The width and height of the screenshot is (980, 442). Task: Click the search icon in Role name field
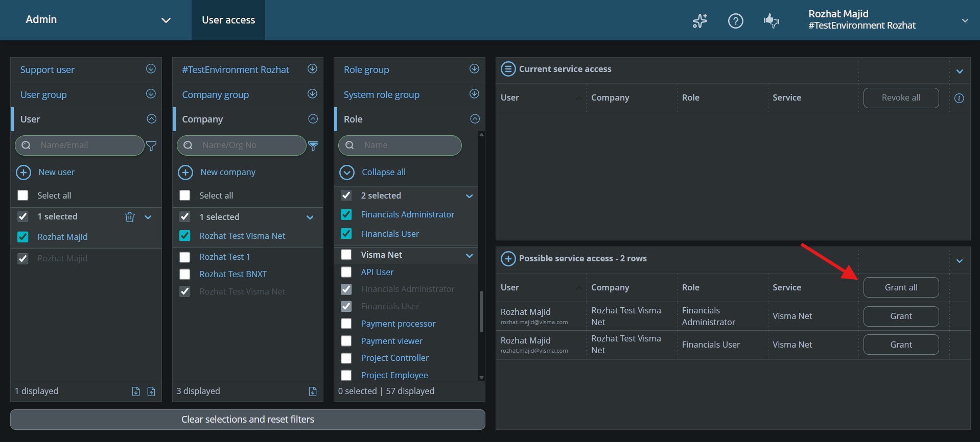[349, 145]
